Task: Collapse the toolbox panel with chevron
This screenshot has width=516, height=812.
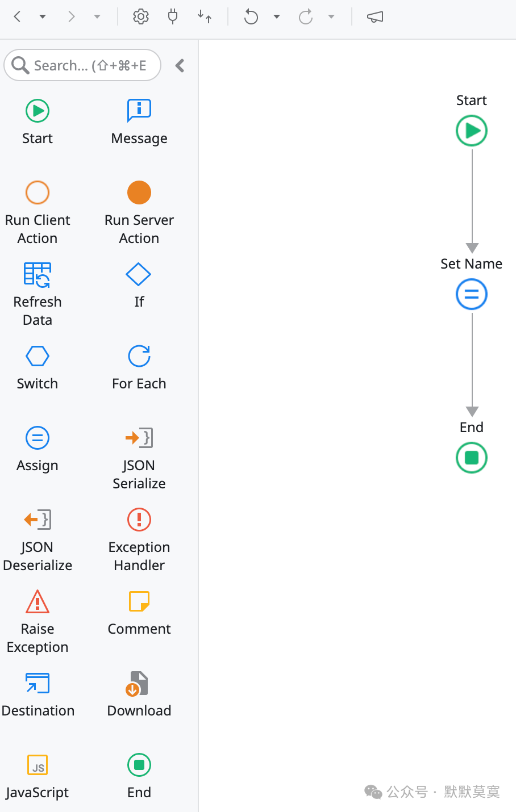Action: tap(180, 66)
